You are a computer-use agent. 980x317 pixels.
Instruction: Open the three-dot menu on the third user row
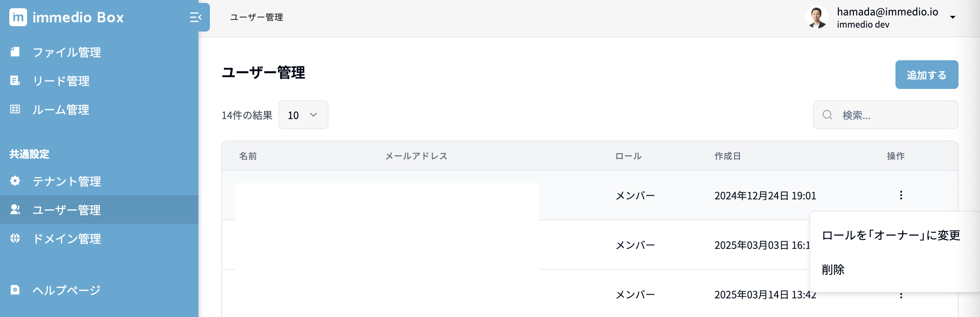900,295
